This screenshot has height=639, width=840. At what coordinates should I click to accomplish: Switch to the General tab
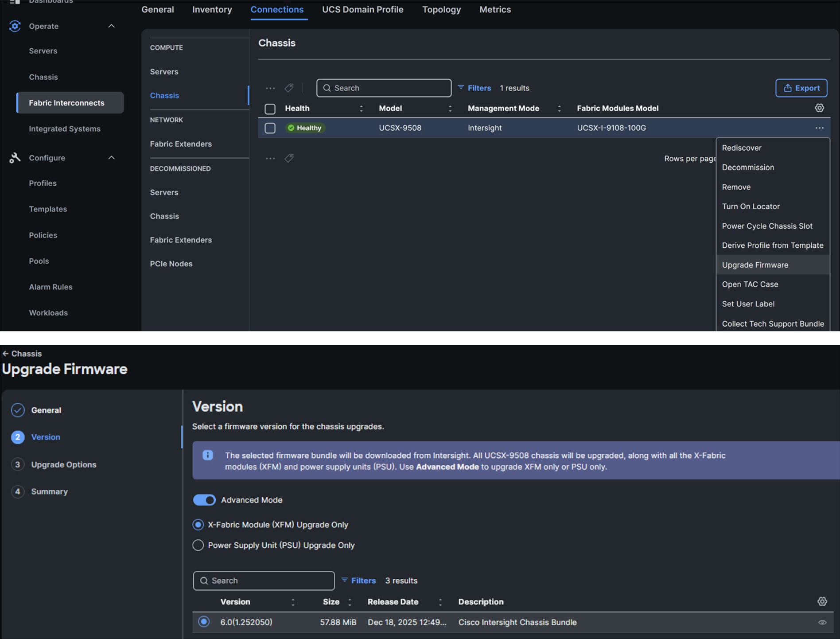coord(158,10)
